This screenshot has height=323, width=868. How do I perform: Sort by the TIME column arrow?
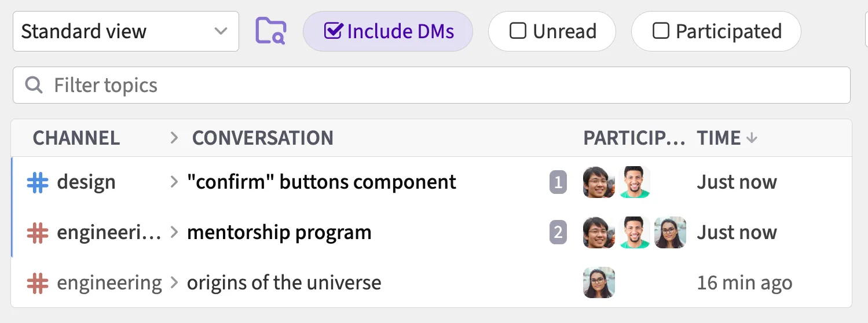pyautogui.click(x=752, y=138)
